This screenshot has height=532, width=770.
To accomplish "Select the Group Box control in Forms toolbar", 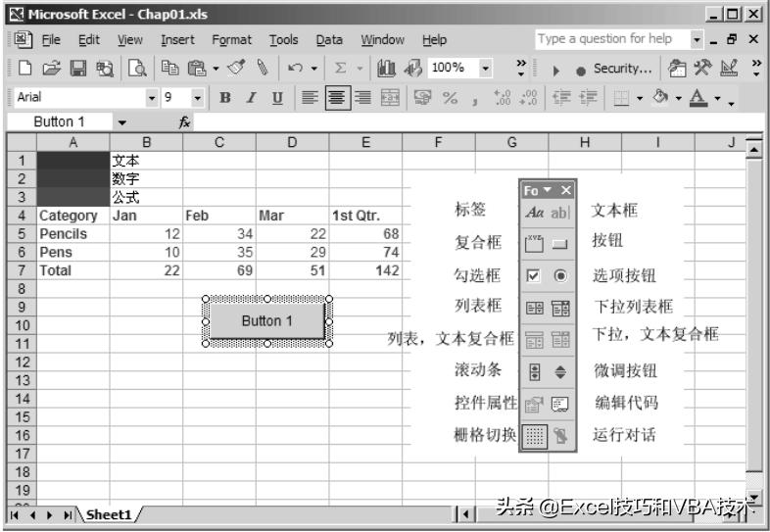I will pos(534,244).
